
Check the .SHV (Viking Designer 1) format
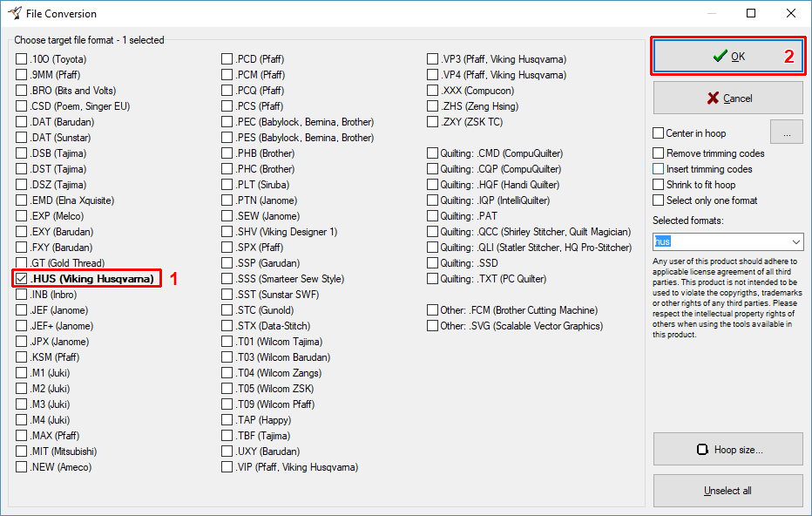point(227,232)
